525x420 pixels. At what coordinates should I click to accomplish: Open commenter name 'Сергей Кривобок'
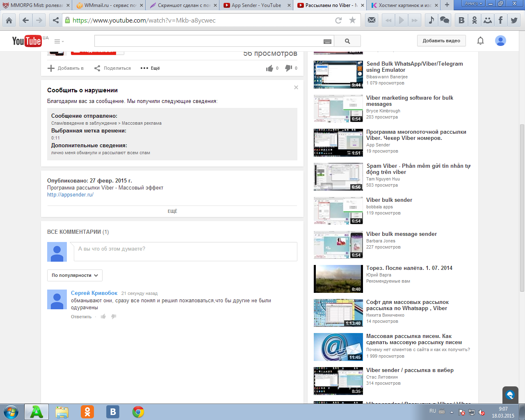(x=94, y=293)
